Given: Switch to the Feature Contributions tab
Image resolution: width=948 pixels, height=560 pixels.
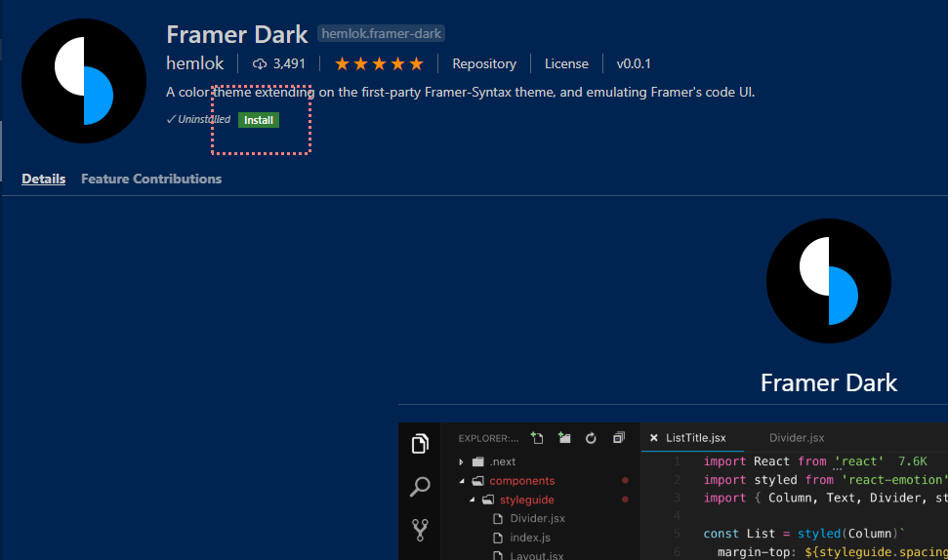Looking at the screenshot, I should [151, 179].
